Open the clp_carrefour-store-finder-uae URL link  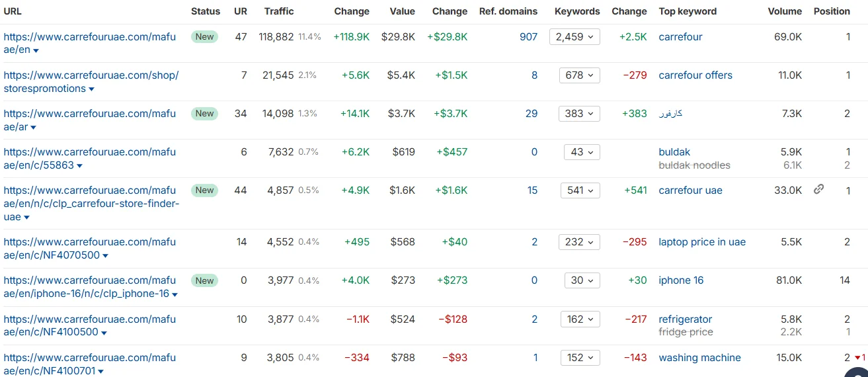(x=91, y=203)
